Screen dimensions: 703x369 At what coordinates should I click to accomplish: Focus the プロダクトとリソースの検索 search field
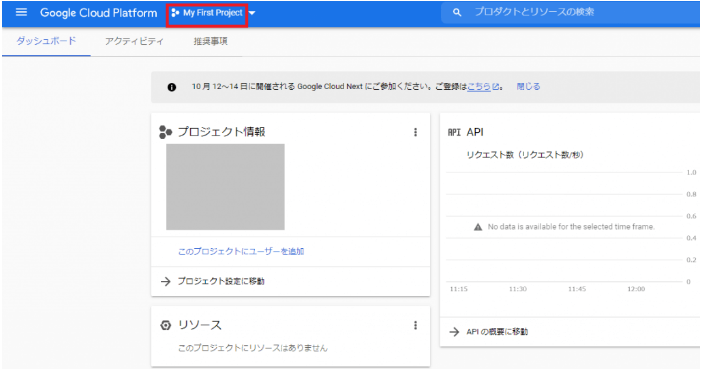click(570, 13)
